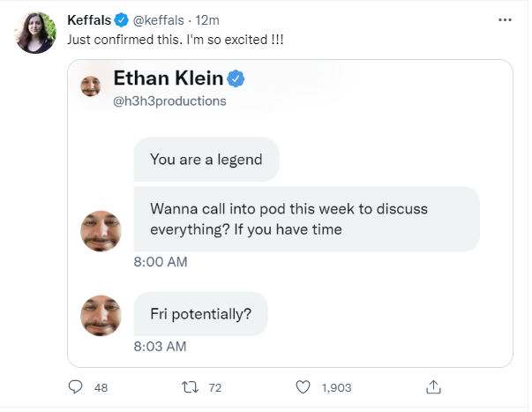Screen dimensions: 532x412
Task: Open the @keffals handle link
Action: click(159, 20)
